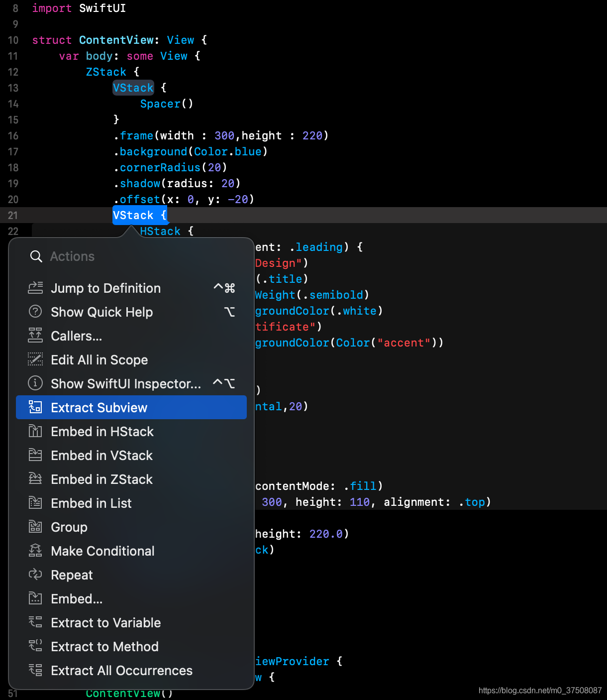Click line number 21 in gutter
607x700 pixels.
coord(13,215)
